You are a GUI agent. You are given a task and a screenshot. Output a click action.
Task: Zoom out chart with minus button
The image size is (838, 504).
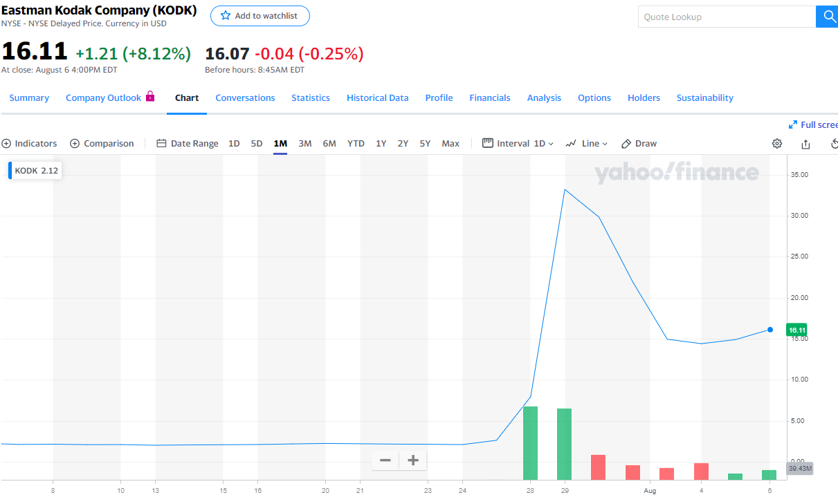click(x=385, y=460)
